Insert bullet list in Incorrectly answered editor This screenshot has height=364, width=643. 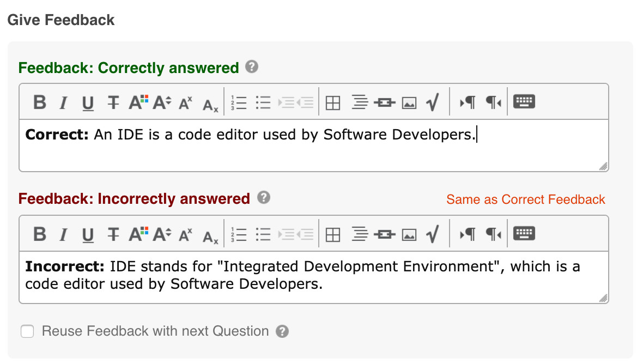(x=263, y=234)
